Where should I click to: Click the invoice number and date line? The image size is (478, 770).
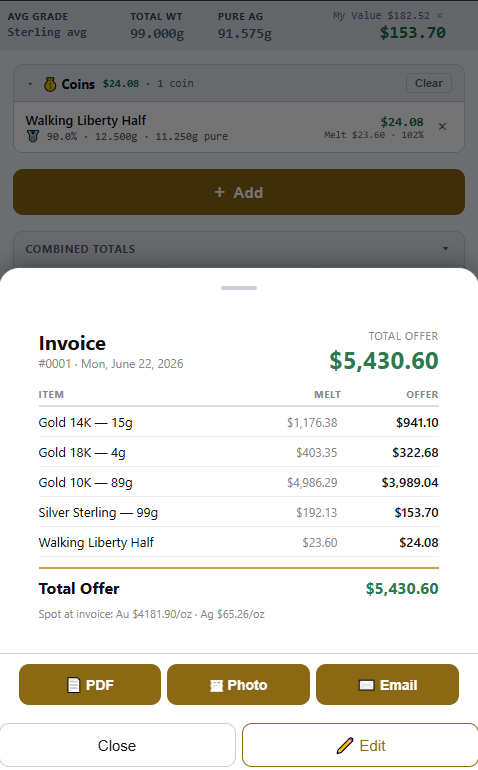tap(111, 363)
